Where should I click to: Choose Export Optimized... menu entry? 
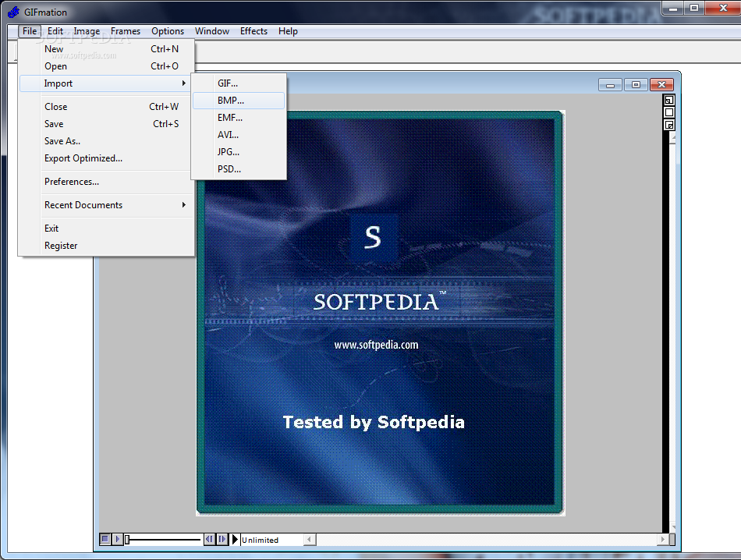pos(106,158)
